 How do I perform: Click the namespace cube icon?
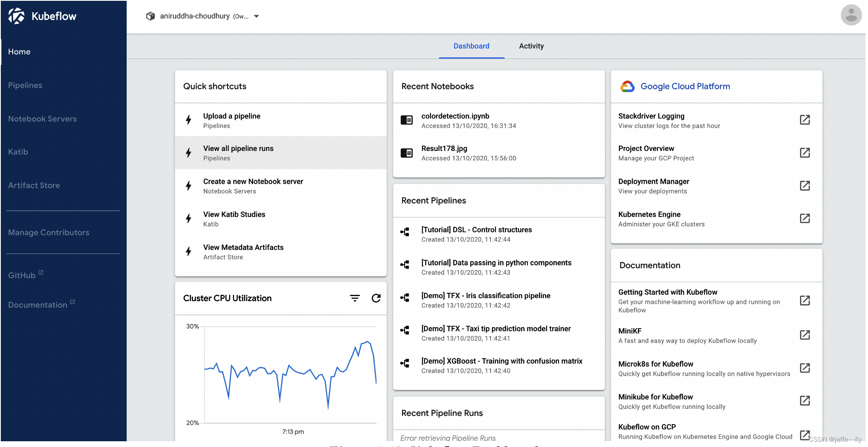tap(150, 16)
